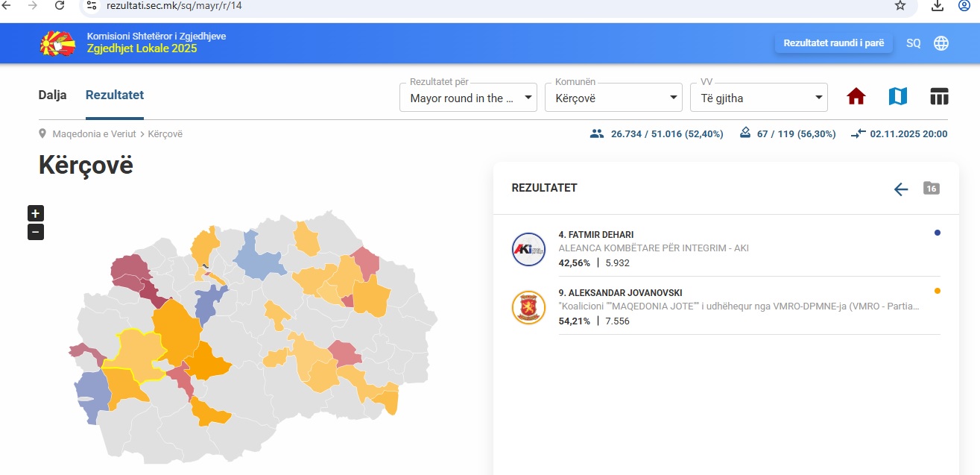
Task: Click the 'Rezultatet raundi i parë' button
Action: tap(833, 43)
